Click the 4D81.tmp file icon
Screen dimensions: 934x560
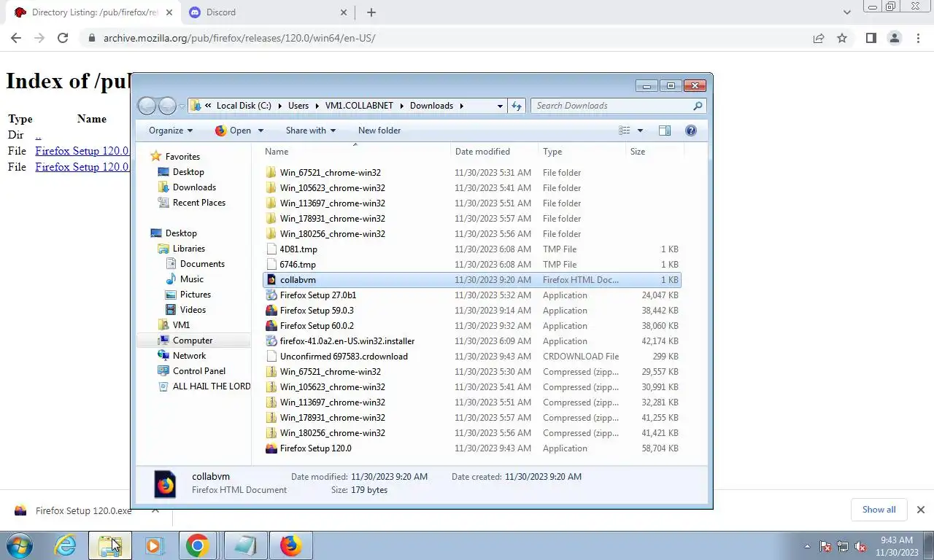271,249
